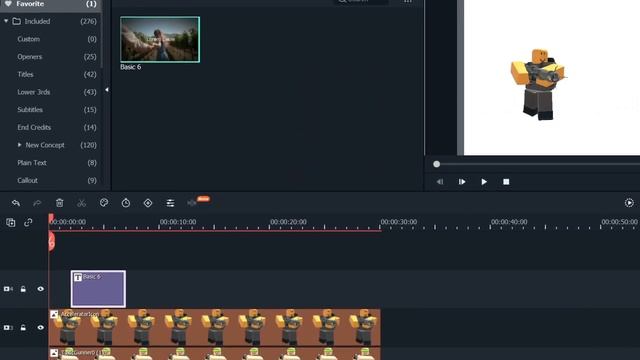640x360 pixels.
Task: Click the Undo arrow in timeline toolbar
Action: point(16,203)
